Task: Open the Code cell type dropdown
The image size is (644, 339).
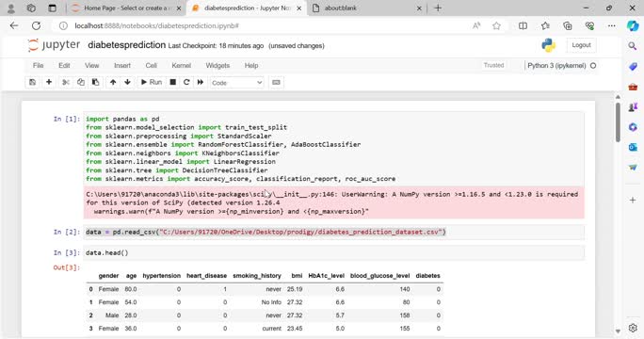Action: pos(237,83)
